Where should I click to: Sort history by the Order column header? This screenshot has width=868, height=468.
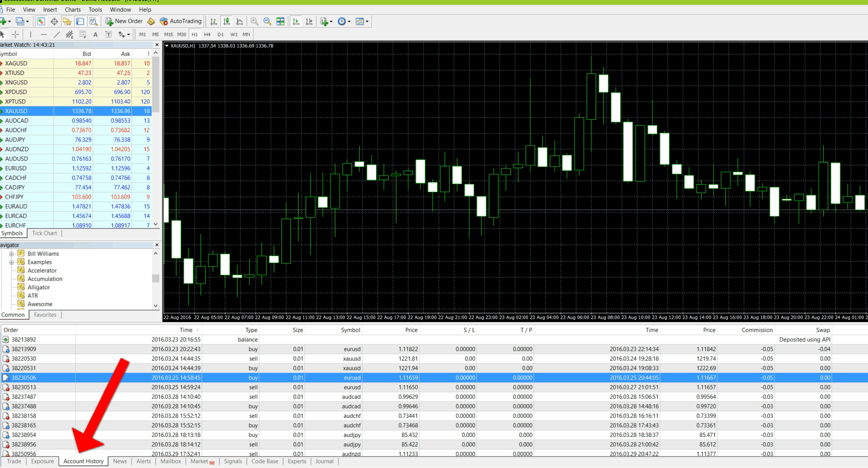tap(38, 330)
